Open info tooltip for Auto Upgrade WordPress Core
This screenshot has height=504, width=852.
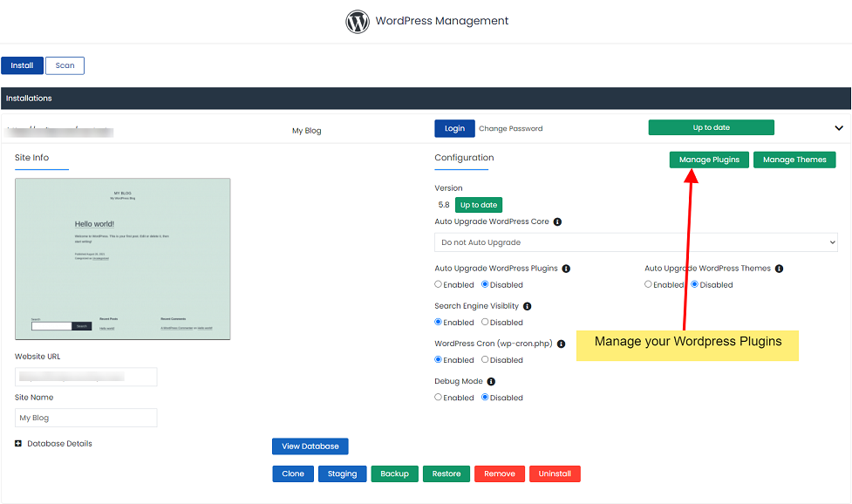pyautogui.click(x=556, y=221)
